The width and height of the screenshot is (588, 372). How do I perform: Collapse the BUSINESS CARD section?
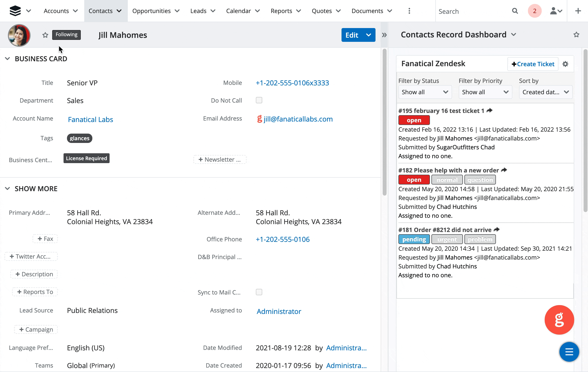tap(7, 59)
